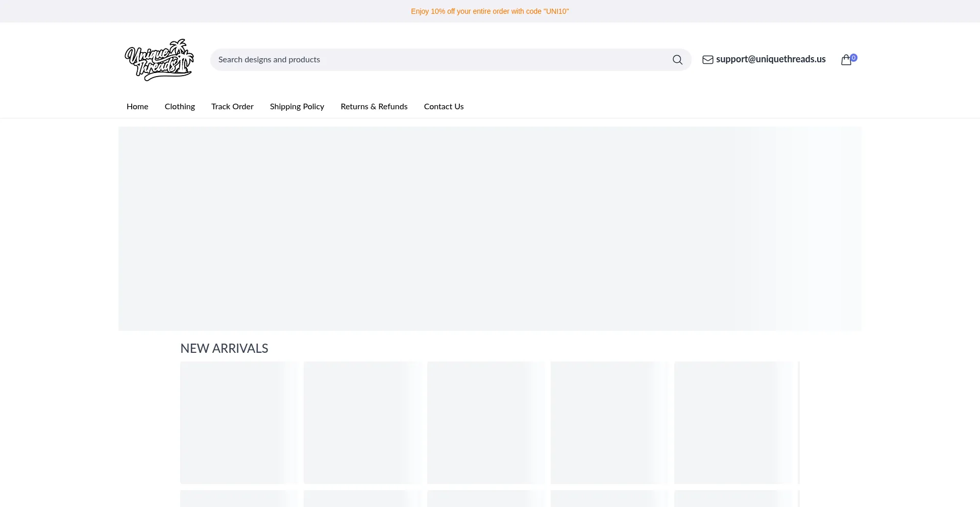Click the magnifying glass search icon

pyautogui.click(x=677, y=60)
